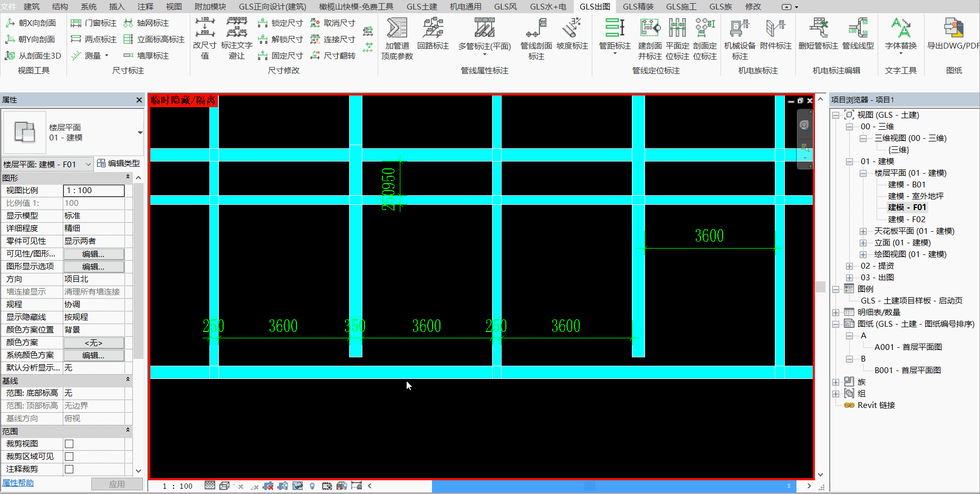Toggle the 裁剪视图 checkbox
Screen dimensions: 980x494
pyautogui.click(x=69, y=444)
